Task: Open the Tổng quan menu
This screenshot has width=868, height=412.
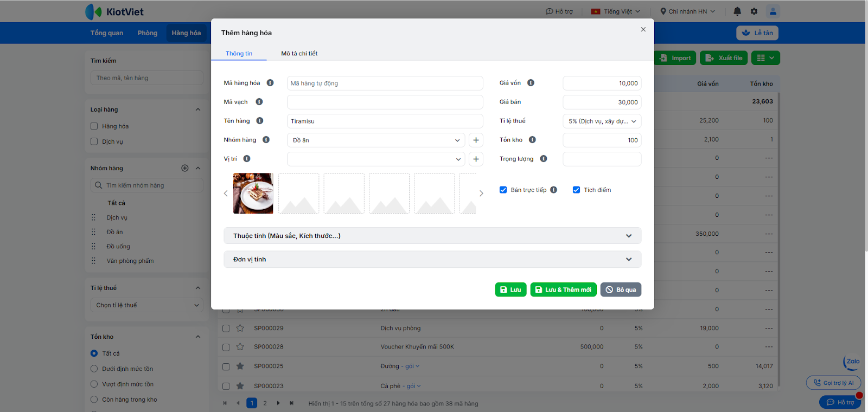Action: pyautogui.click(x=107, y=33)
